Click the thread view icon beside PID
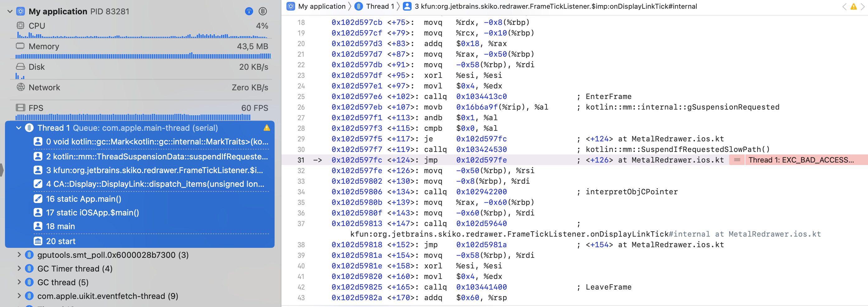The width and height of the screenshot is (868, 307). coord(263,12)
